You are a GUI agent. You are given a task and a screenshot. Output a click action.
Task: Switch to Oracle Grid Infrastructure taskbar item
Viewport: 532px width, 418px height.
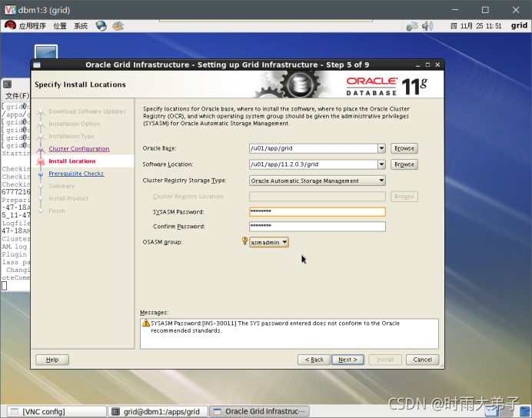[260, 412]
